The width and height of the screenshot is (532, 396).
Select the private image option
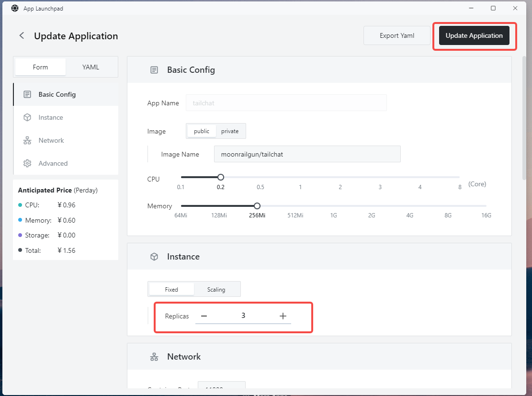pos(230,131)
